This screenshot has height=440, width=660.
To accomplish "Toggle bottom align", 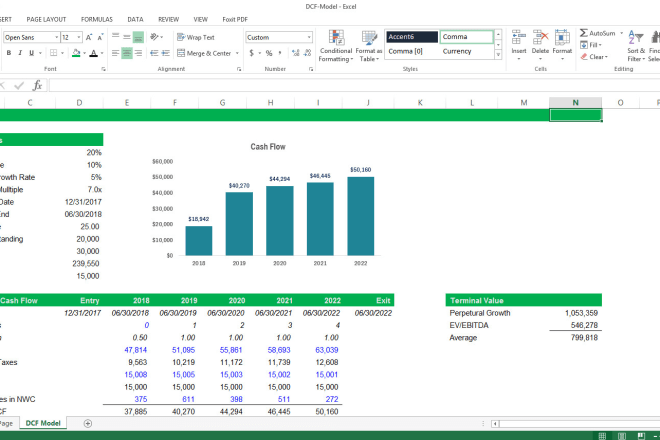I will click(x=138, y=37).
